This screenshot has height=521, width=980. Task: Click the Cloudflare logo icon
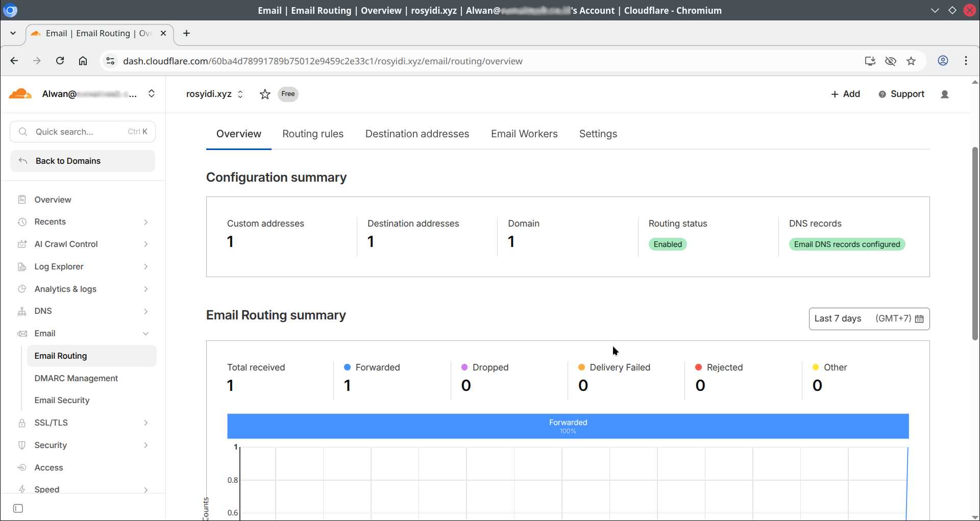click(20, 94)
